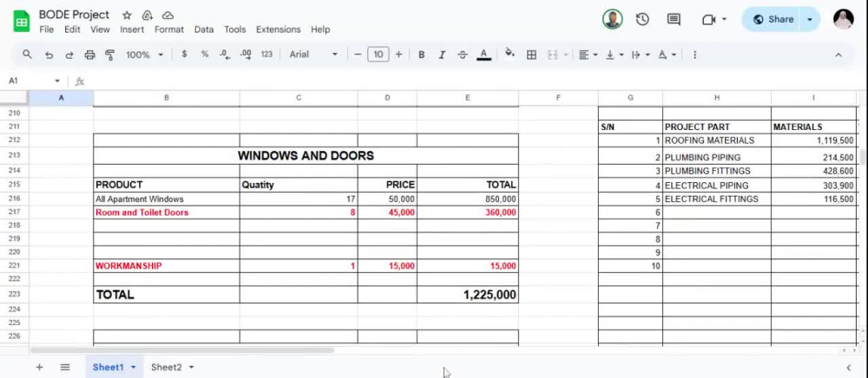
Task: Open the comments panel
Action: pos(674,19)
